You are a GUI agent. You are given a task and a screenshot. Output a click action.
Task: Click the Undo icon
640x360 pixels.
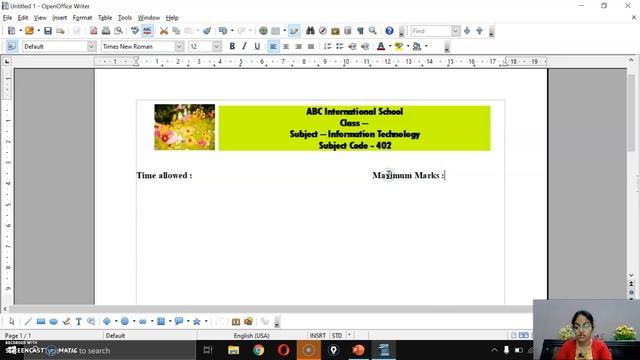click(x=222, y=31)
